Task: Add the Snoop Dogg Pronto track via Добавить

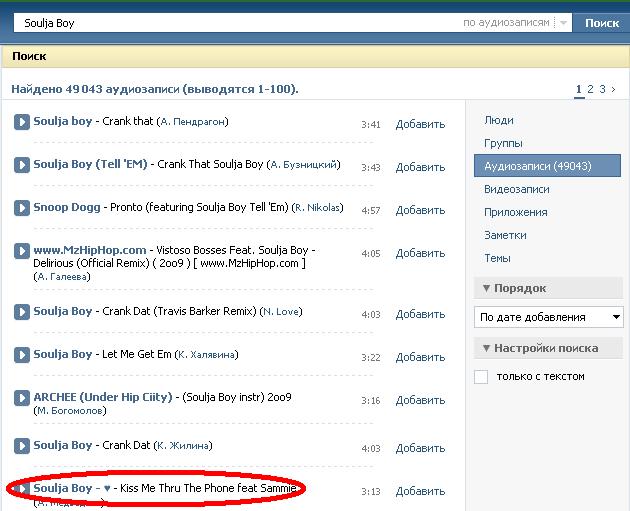Action: [420, 211]
